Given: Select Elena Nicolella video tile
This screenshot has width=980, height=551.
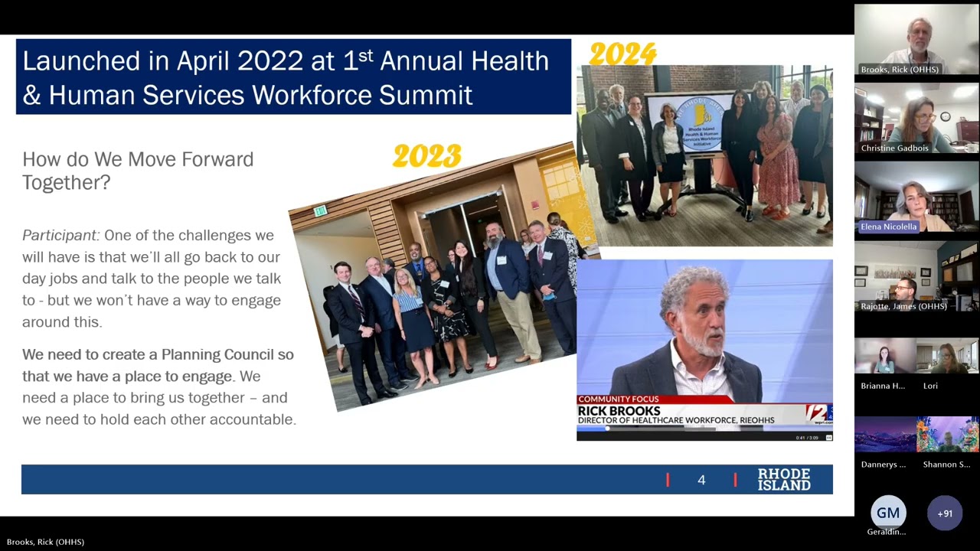Looking at the screenshot, I should (x=916, y=197).
